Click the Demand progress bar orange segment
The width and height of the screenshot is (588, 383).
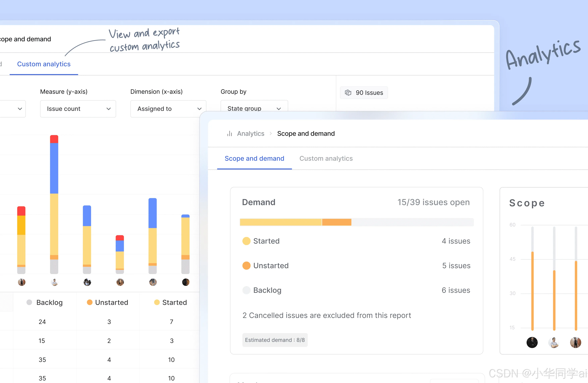337,222
